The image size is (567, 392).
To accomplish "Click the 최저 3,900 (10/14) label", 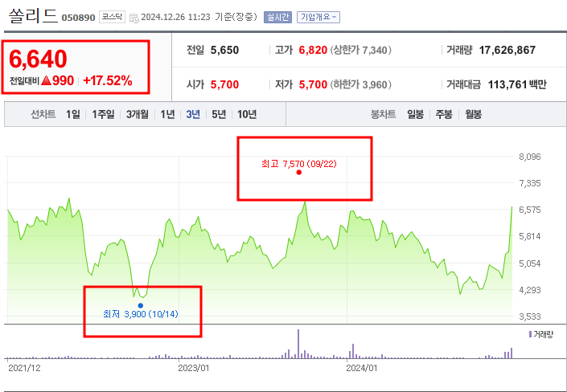I will click(141, 314).
